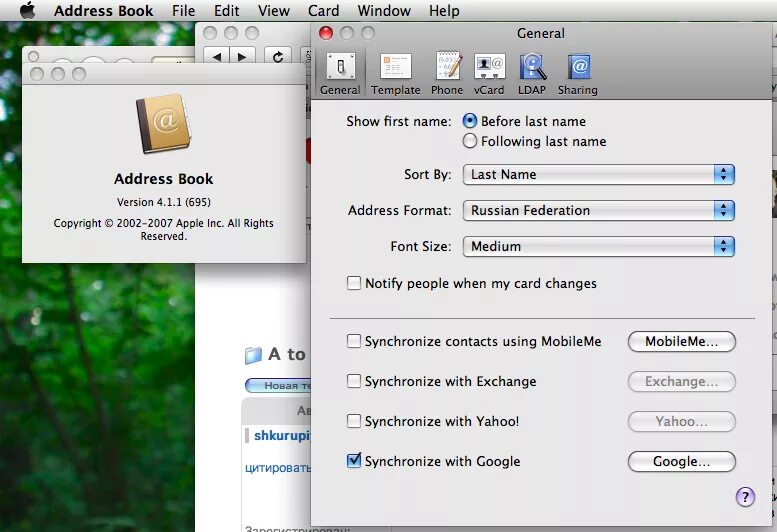Screen dimensions: 777x532
Task: Click the MobileMe... button
Action: pyautogui.click(x=681, y=341)
